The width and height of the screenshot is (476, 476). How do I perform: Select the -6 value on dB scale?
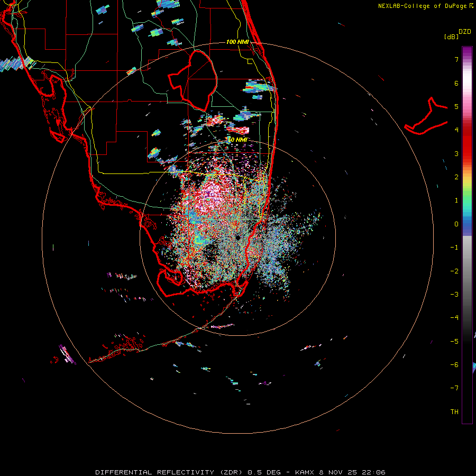[x=454, y=365]
